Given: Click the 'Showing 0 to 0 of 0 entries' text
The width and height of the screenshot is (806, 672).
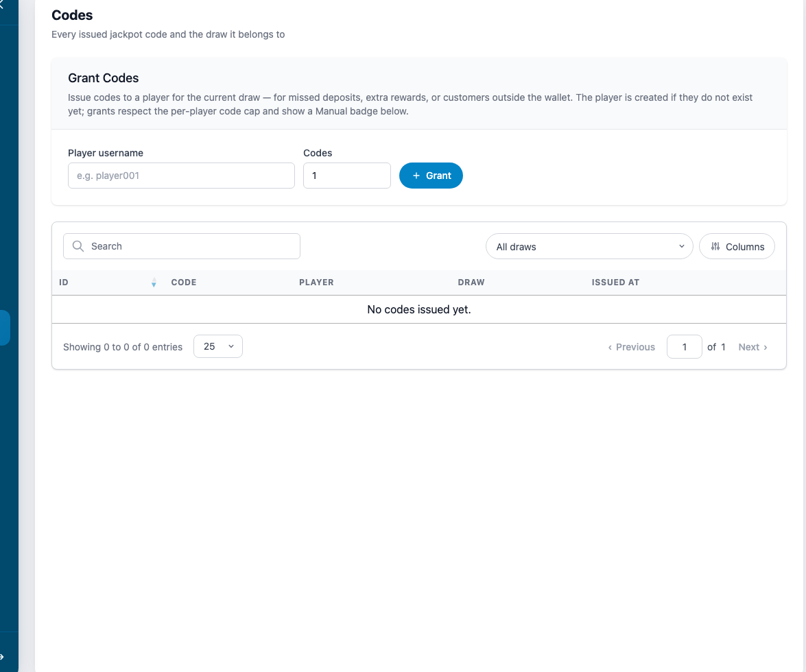Looking at the screenshot, I should click(123, 347).
